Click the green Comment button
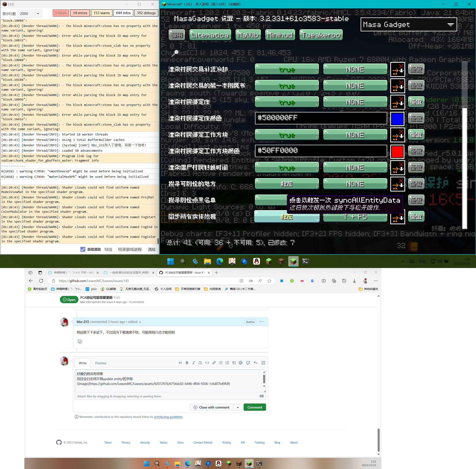 pyautogui.click(x=255, y=407)
